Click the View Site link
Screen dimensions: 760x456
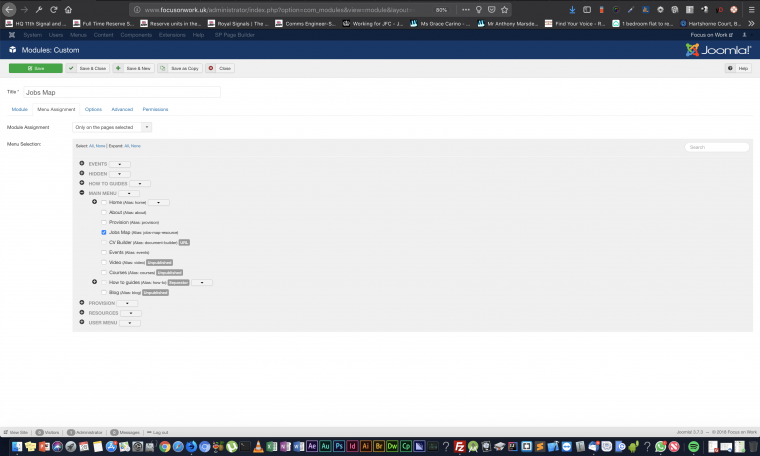[16, 432]
